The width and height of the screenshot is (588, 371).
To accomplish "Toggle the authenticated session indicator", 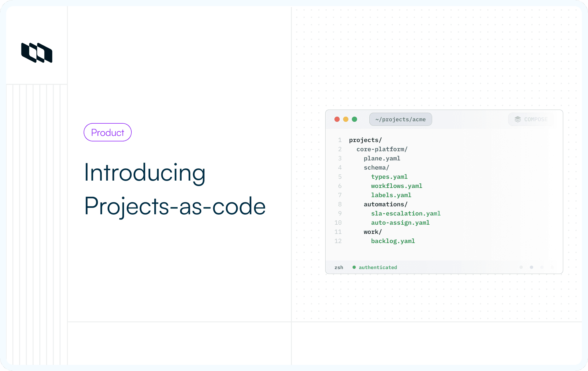I will (378, 267).
